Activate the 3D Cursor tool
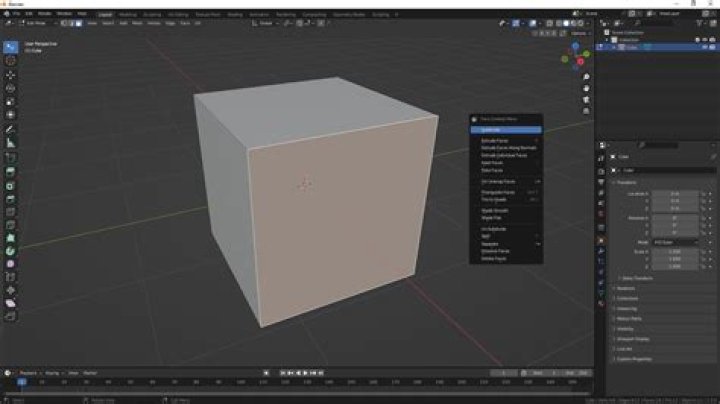The height and width of the screenshot is (404, 720). (11, 60)
